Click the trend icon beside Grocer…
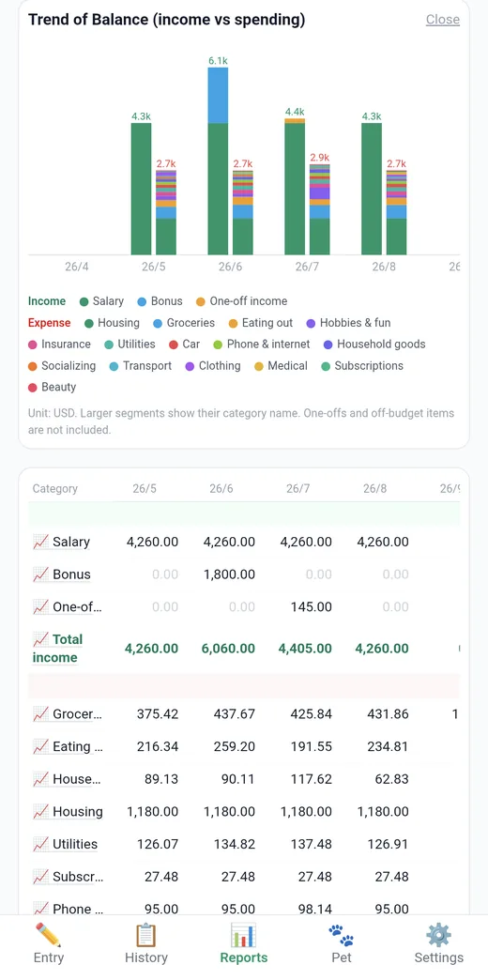The height and width of the screenshot is (980, 488). point(40,713)
